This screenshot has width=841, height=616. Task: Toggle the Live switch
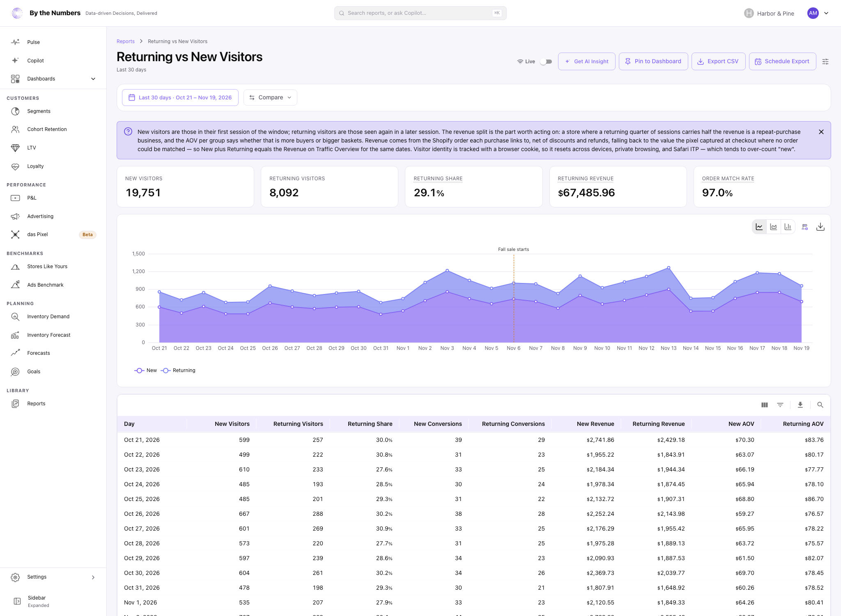(x=546, y=62)
